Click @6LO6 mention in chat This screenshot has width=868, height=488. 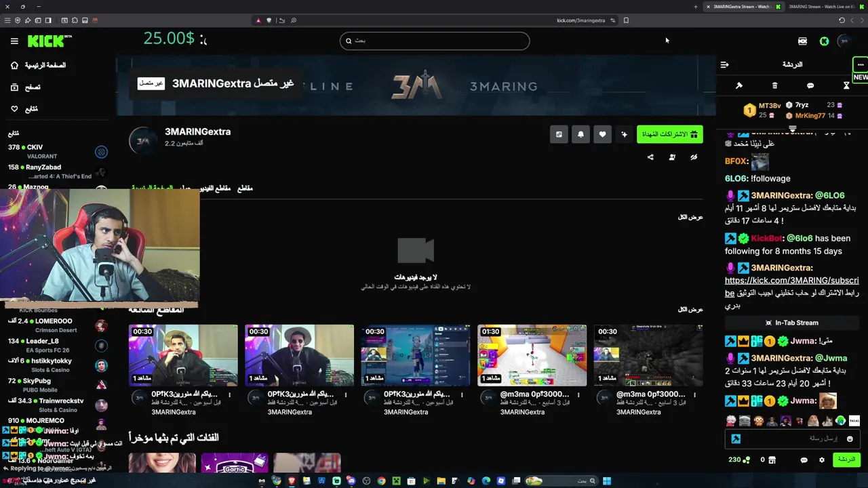(x=830, y=195)
